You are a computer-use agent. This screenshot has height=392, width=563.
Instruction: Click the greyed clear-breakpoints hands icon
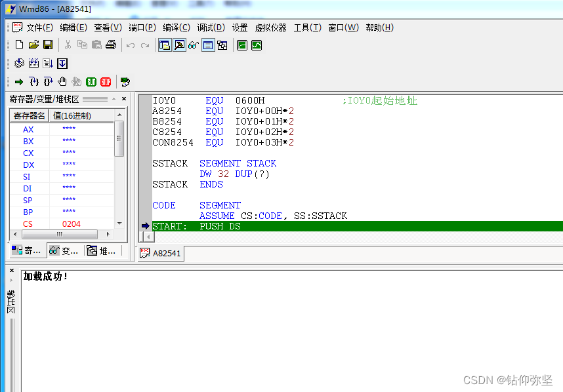pyautogui.click(x=77, y=82)
